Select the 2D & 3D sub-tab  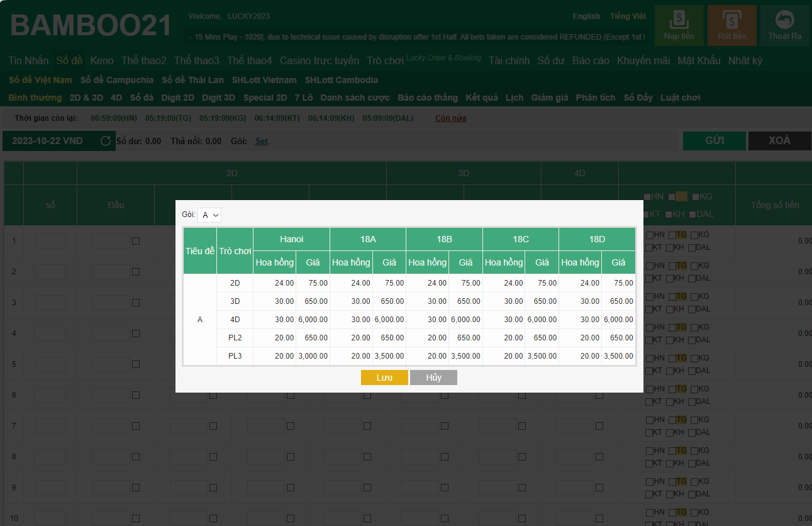click(86, 98)
